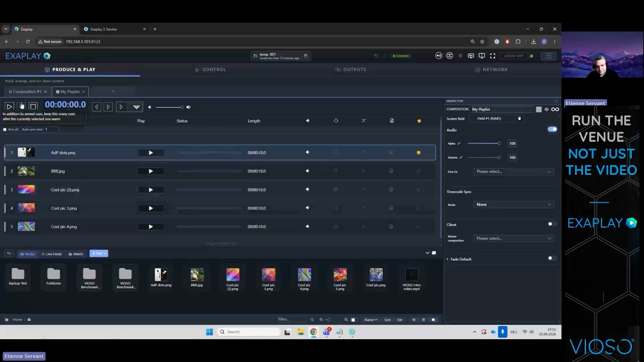Click the undo arrow in the header

tap(376, 56)
